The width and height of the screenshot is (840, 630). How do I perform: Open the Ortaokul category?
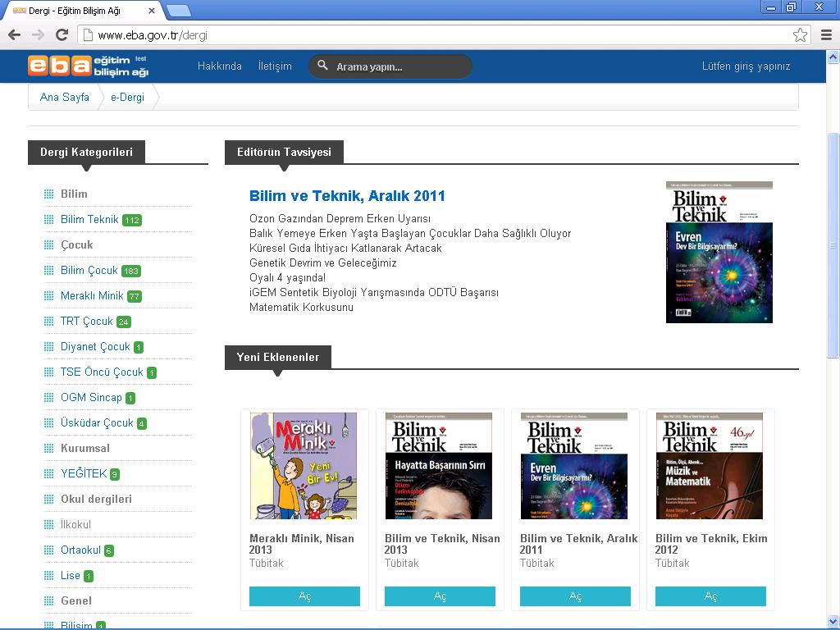click(80, 550)
